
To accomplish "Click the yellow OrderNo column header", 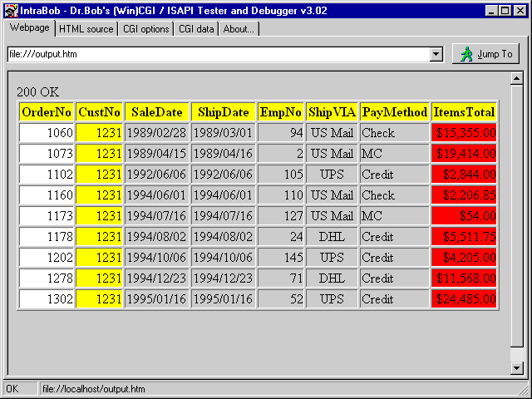I will [47, 111].
